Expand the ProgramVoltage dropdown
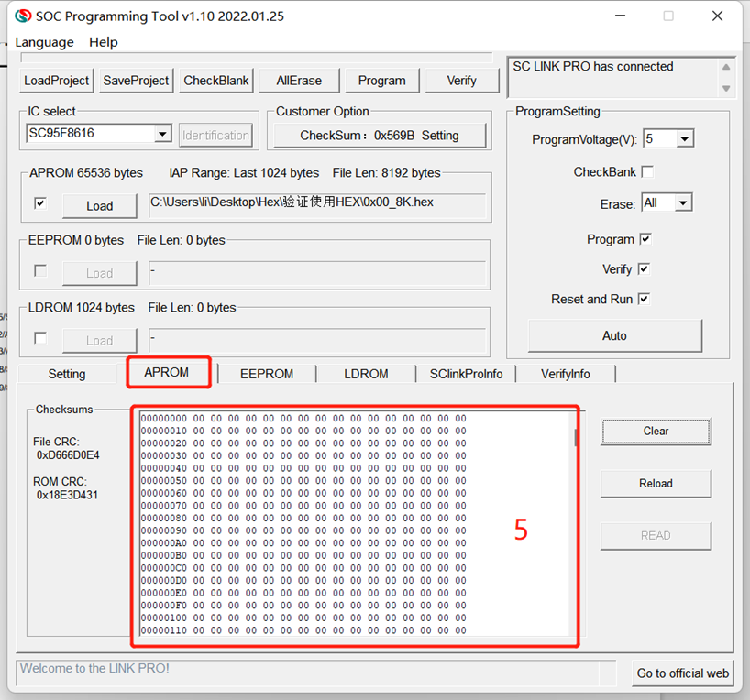This screenshot has height=700, width=750. [685, 139]
